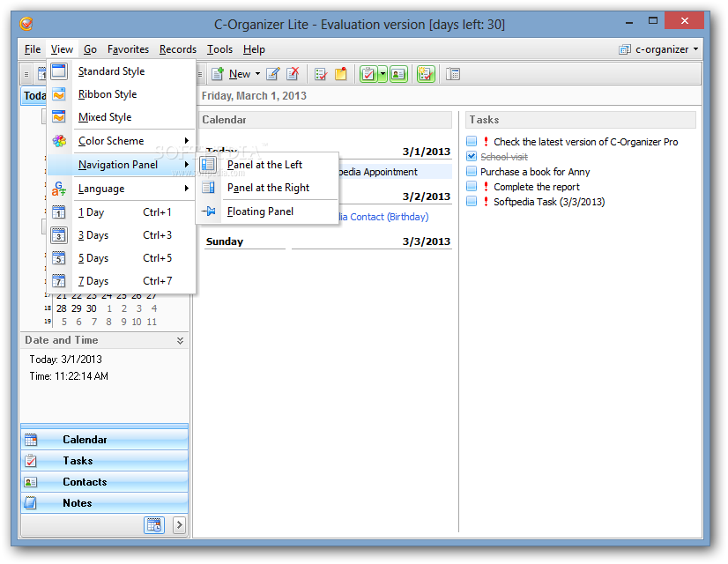Choose the 3 Days view entry
728x564 pixels.
122,235
